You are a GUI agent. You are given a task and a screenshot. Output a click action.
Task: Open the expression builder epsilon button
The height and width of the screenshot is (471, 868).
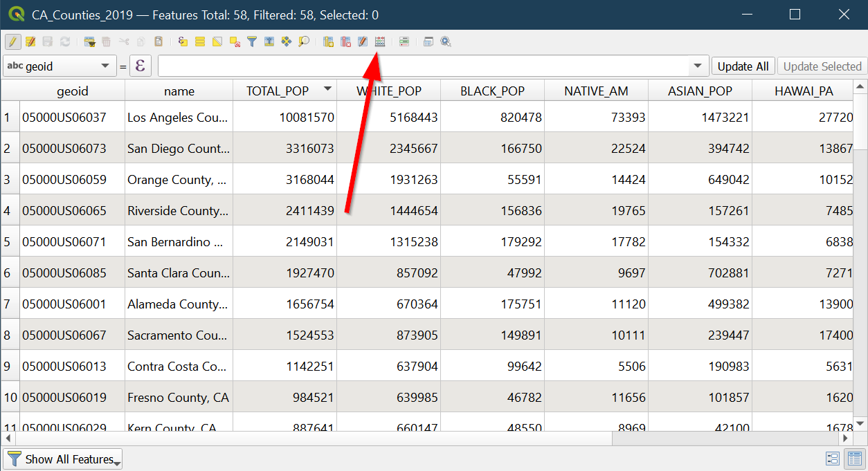(141, 66)
